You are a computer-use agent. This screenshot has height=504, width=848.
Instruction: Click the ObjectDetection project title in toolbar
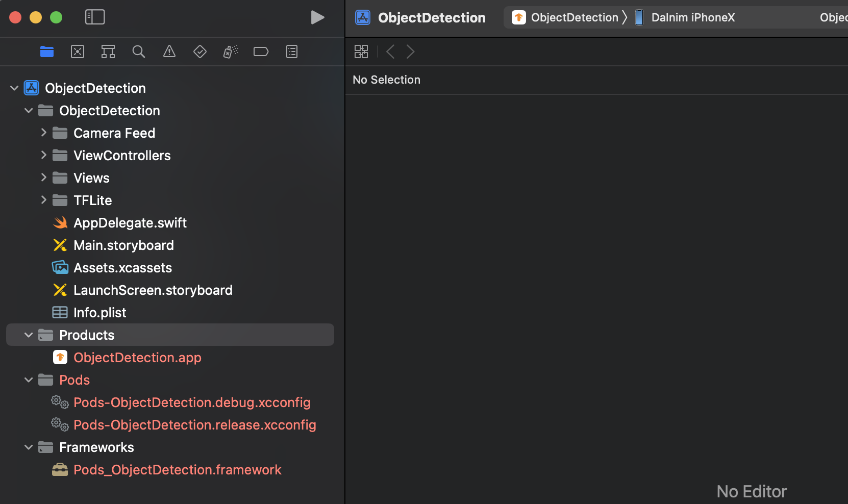click(x=432, y=18)
